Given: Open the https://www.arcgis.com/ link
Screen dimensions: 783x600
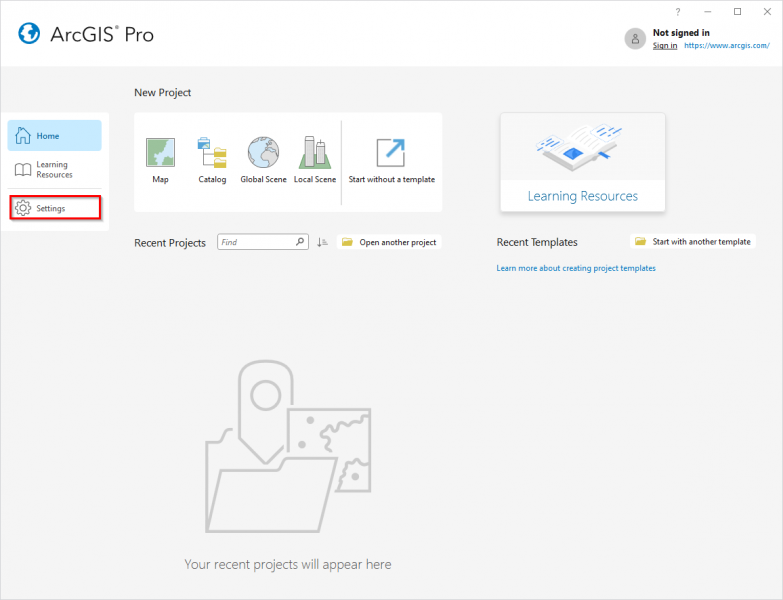Looking at the screenshot, I should [x=727, y=45].
